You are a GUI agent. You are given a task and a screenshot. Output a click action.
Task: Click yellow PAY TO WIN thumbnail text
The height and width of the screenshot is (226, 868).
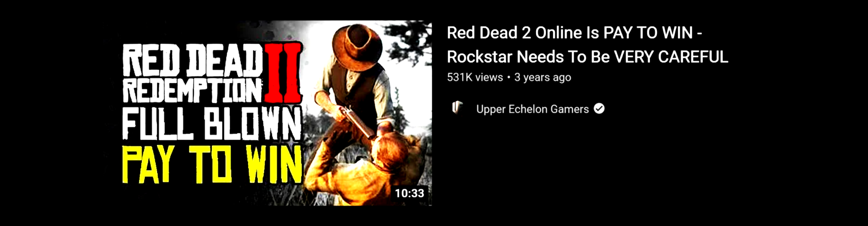pos(212,164)
